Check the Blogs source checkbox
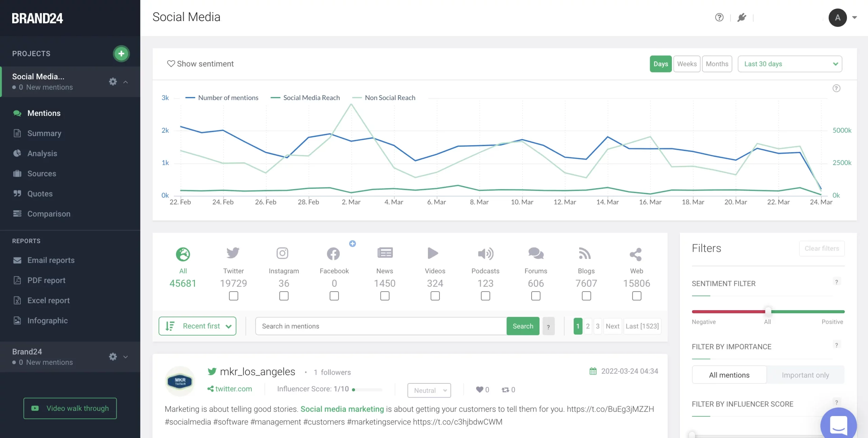Viewport: 868px width, 438px height. (586, 296)
